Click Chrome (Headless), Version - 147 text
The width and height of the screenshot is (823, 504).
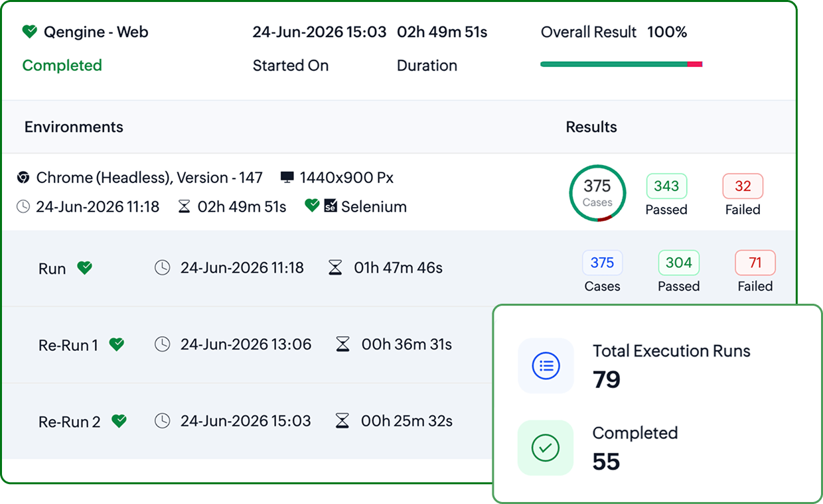(149, 178)
